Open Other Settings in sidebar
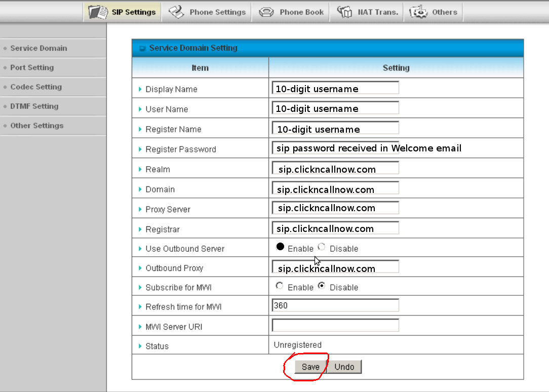549x392 pixels. click(x=53, y=126)
